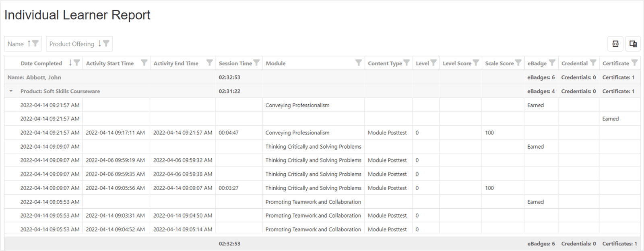
Task: Sort by Activity End Time header
Action: click(x=176, y=63)
